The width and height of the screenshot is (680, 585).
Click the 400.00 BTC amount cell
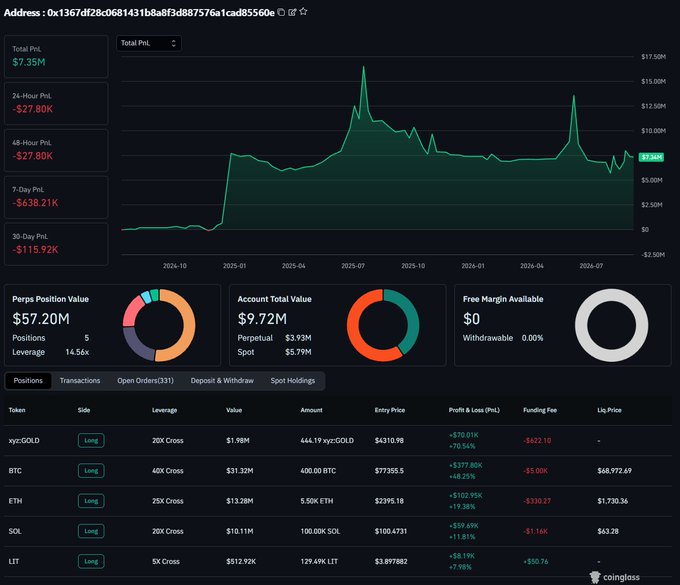pyautogui.click(x=318, y=471)
